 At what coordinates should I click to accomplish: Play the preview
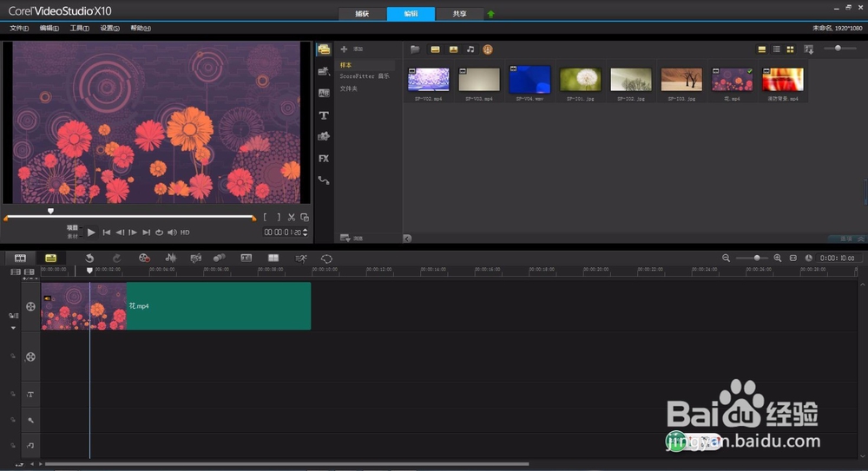tap(91, 232)
